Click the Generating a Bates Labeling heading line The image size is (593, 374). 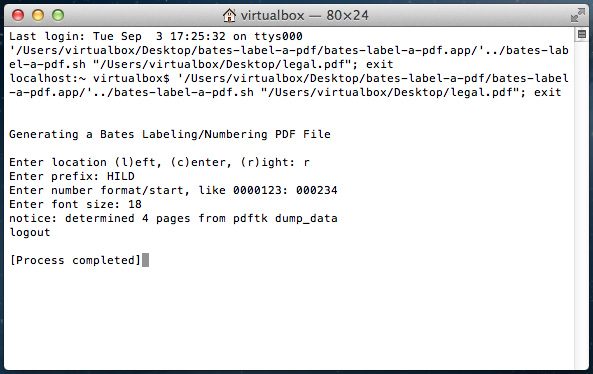coord(170,134)
